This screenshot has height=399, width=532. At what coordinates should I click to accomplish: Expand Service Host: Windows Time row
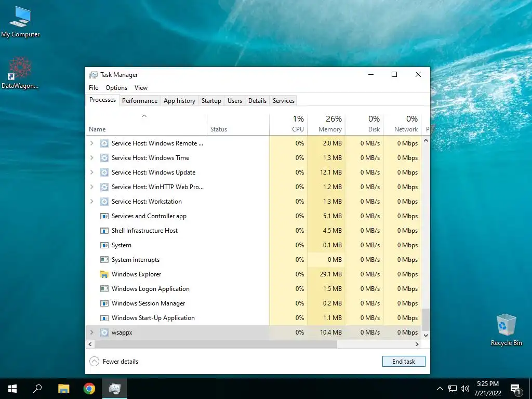click(x=91, y=158)
